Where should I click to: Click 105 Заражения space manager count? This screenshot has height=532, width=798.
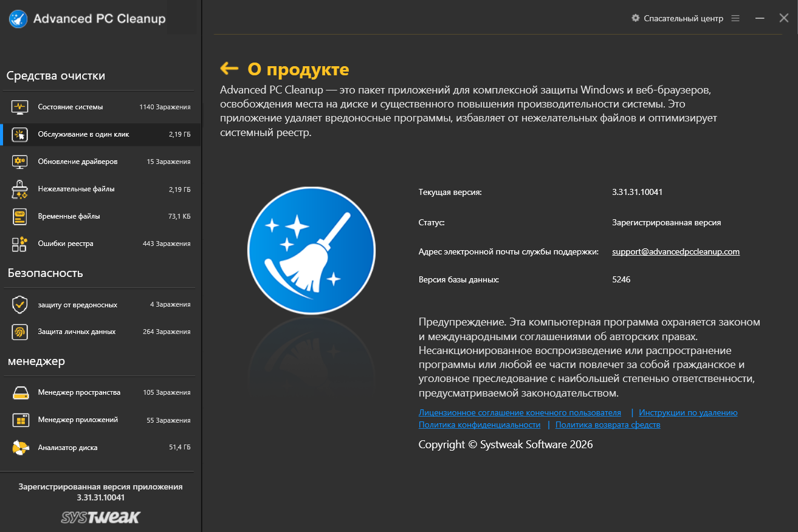[x=167, y=392]
